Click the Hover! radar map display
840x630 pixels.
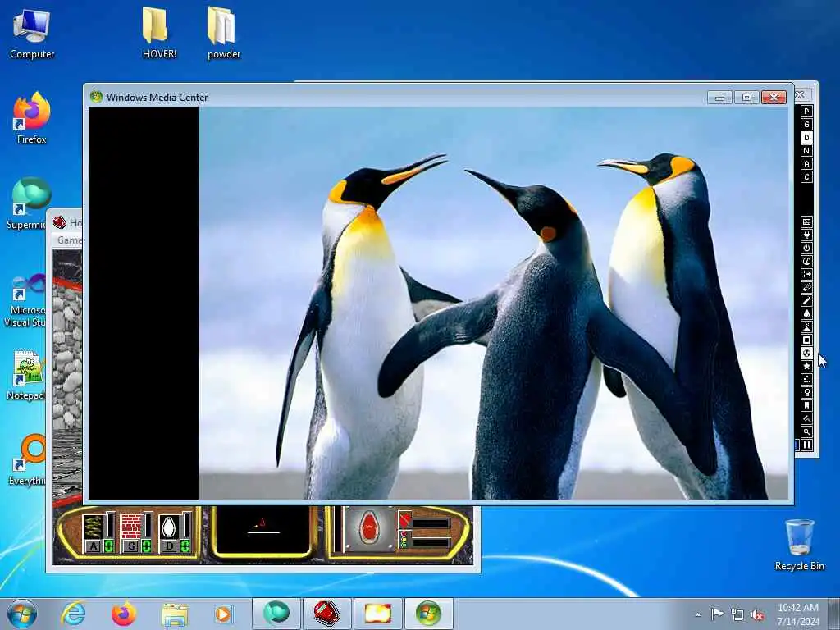pyautogui.click(x=263, y=529)
